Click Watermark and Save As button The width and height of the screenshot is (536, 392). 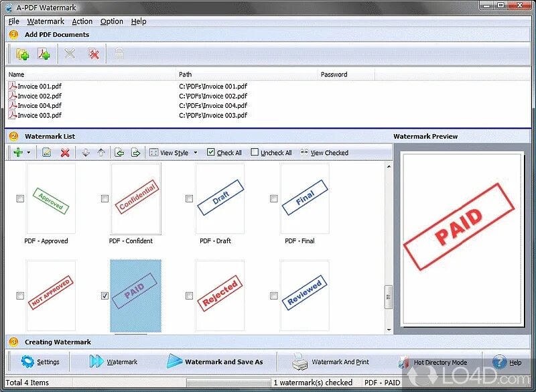click(215, 362)
